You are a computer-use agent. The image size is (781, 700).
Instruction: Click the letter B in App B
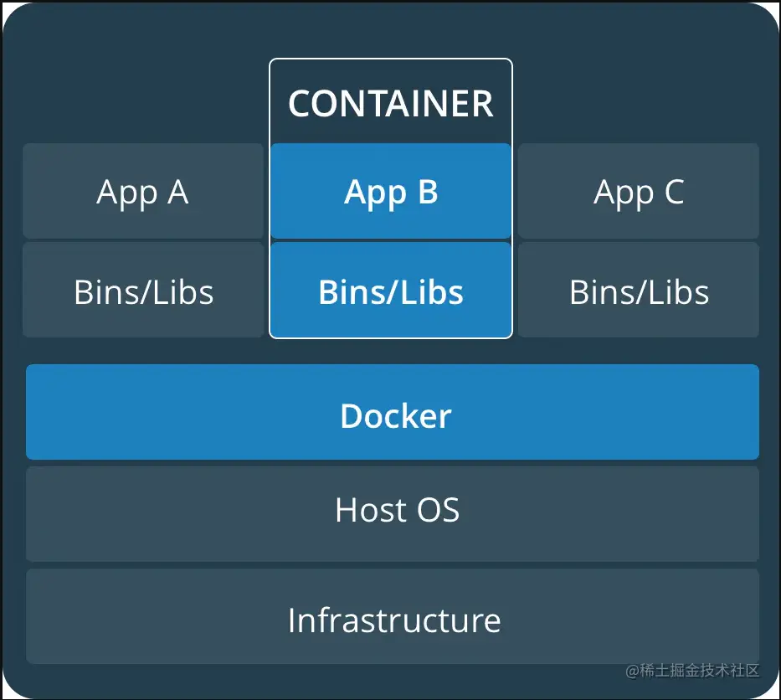428,192
